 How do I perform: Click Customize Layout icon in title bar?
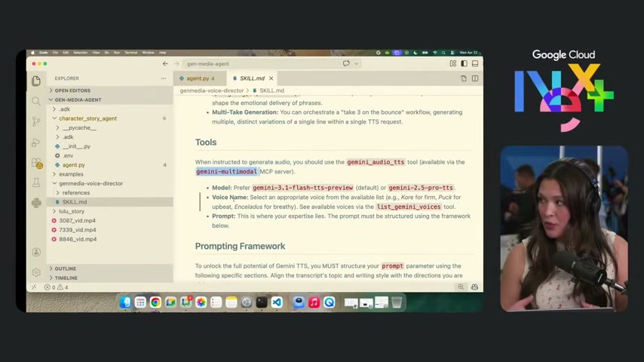pyautogui.click(x=453, y=63)
